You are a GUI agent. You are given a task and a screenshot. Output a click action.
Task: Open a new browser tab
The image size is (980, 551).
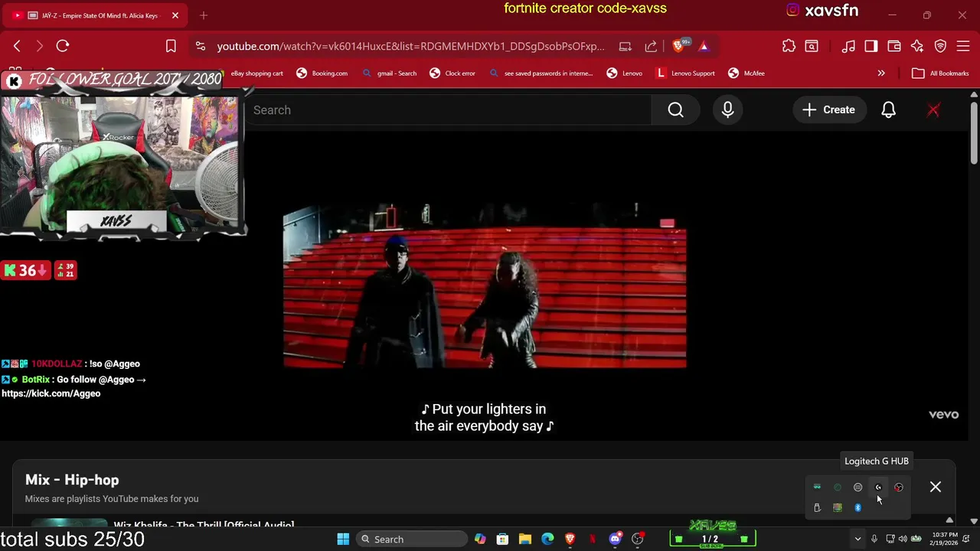204,15
